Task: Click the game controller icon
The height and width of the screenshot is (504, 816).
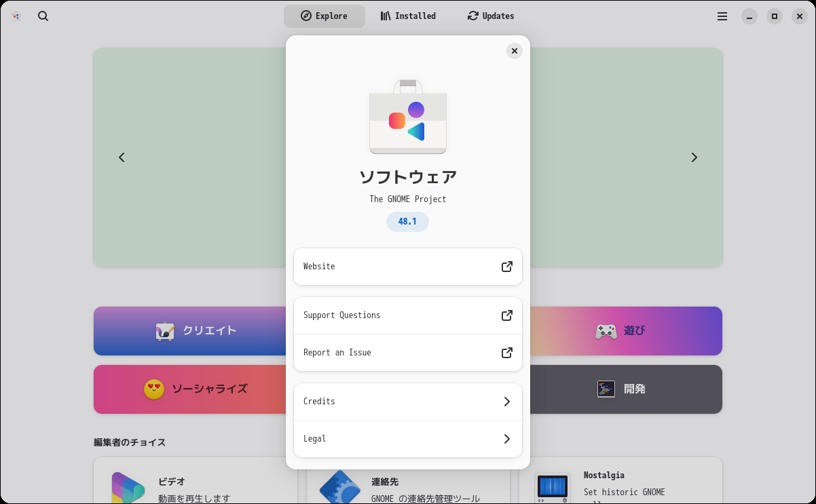Action: pyautogui.click(x=606, y=331)
